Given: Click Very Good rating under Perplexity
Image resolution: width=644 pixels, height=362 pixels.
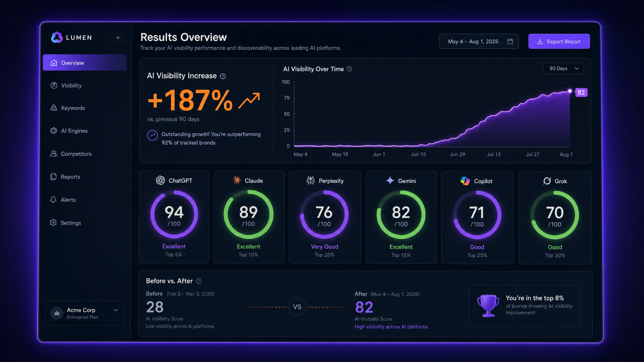Looking at the screenshot, I should click(325, 247).
